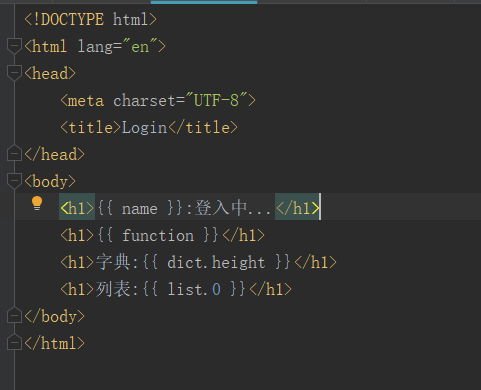Screen dimensions: 481x390
Task: Click the list.0 template expression
Action: point(194,289)
